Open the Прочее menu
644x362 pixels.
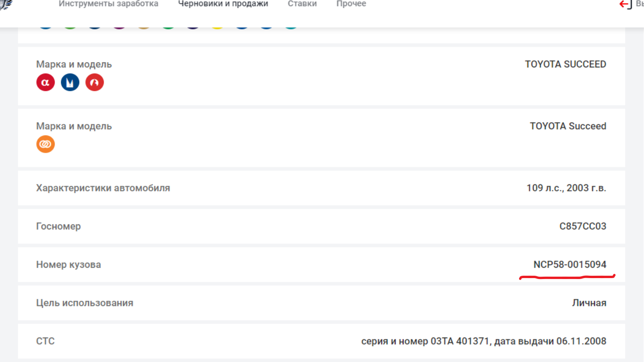pyautogui.click(x=351, y=4)
